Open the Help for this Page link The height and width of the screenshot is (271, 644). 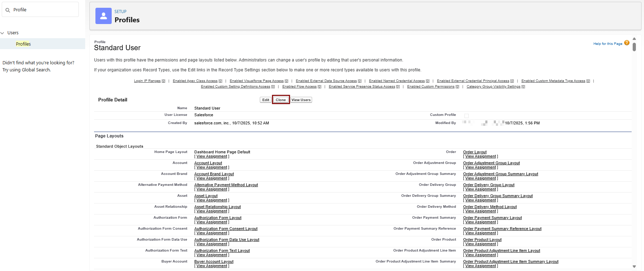[608, 44]
